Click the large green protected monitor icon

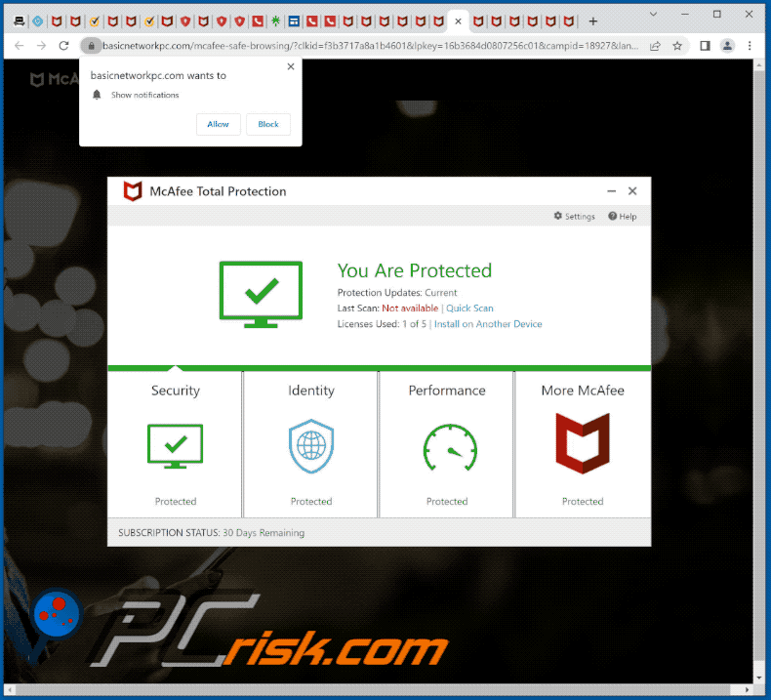point(261,294)
